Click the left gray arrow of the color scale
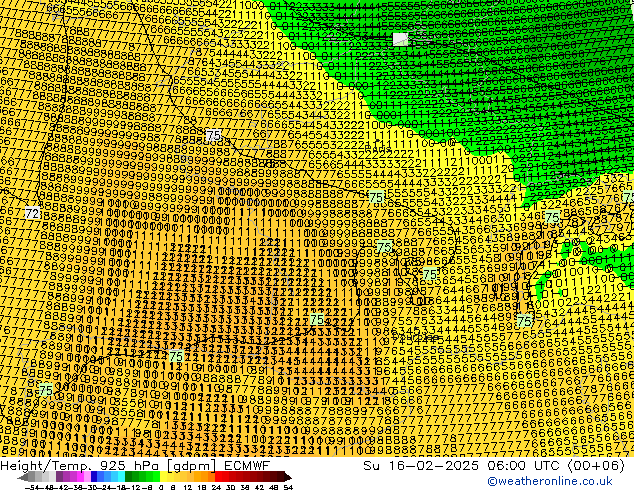 coord(23,478)
